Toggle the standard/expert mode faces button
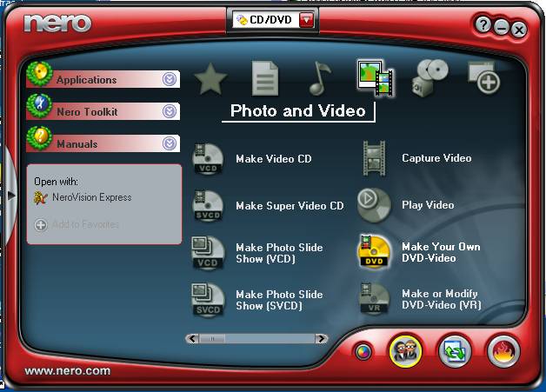Screen dimensions: 546x392 [405, 351]
